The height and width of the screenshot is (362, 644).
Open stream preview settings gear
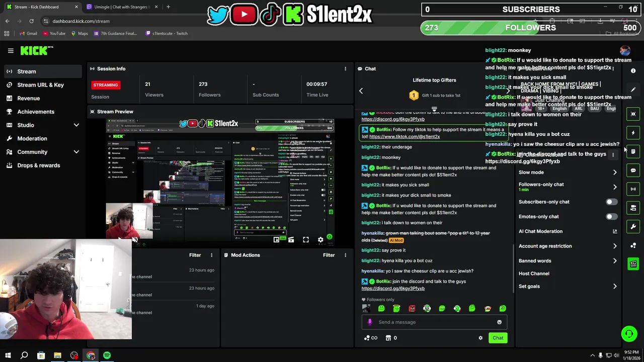[x=320, y=240]
